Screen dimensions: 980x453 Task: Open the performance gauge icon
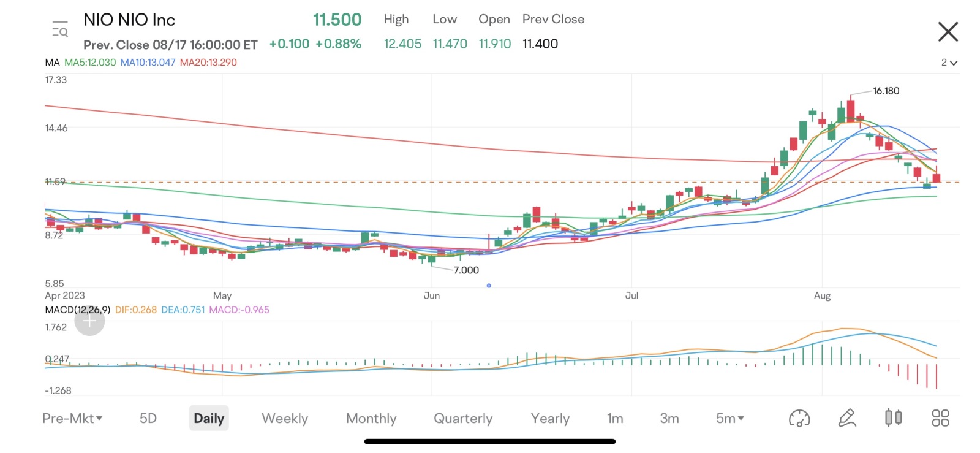[x=799, y=418]
